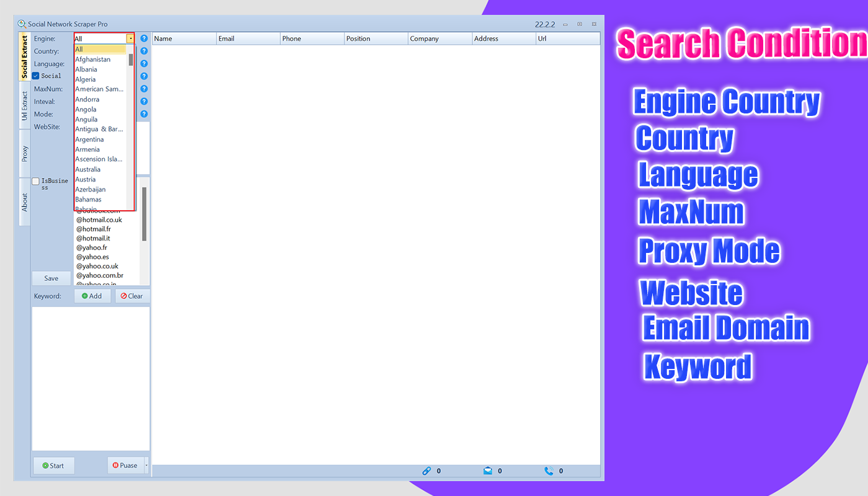The image size is (868, 496).
Task: Select Algeria in the dropdown list
Action: coord(100,79)
